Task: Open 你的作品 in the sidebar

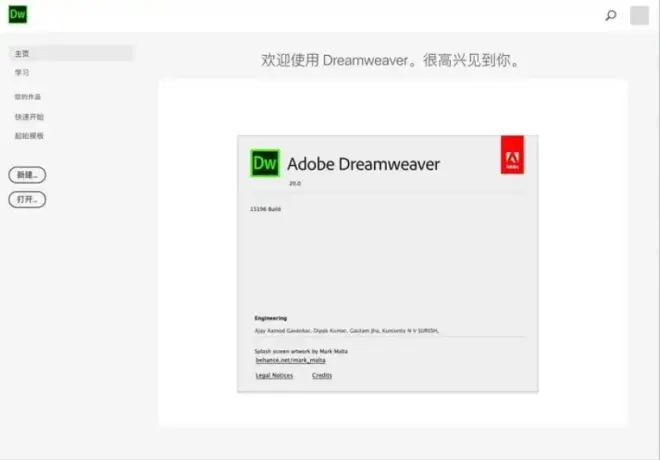Action: tap(28, 97)
